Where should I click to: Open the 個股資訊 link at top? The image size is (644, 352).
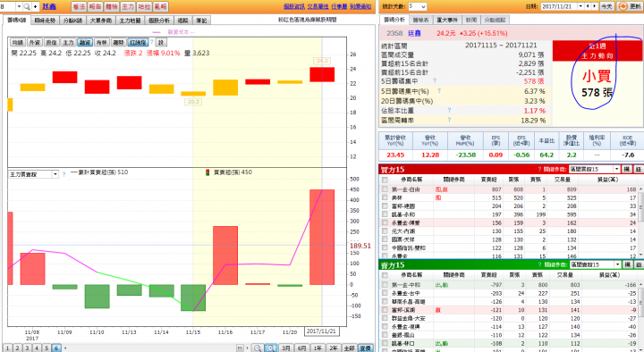(294, 6)
